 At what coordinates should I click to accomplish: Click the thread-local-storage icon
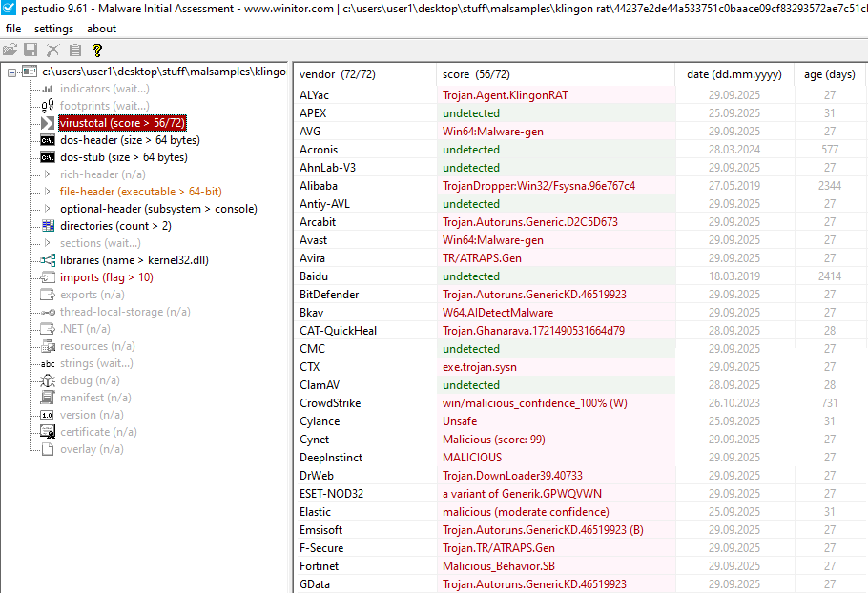coord(48,312)
